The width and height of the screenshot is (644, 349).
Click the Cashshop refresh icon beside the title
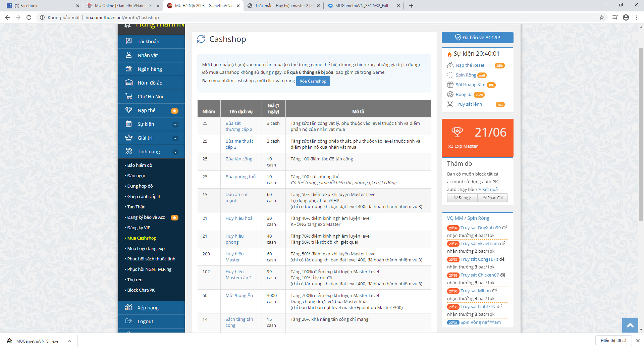pyautogui.click(x=201, y=39)
